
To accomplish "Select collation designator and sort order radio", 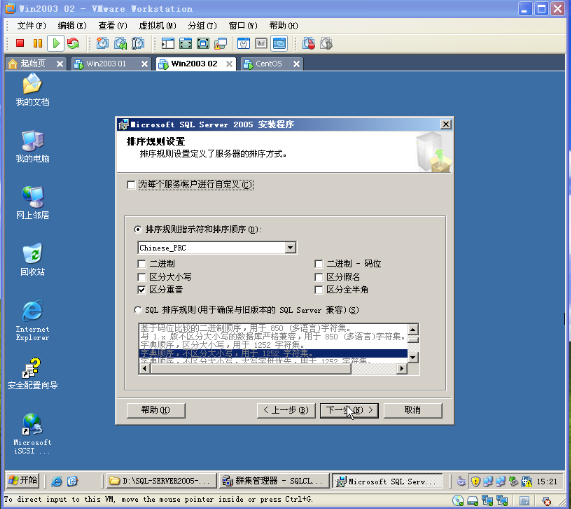I will tap(138, 229).
